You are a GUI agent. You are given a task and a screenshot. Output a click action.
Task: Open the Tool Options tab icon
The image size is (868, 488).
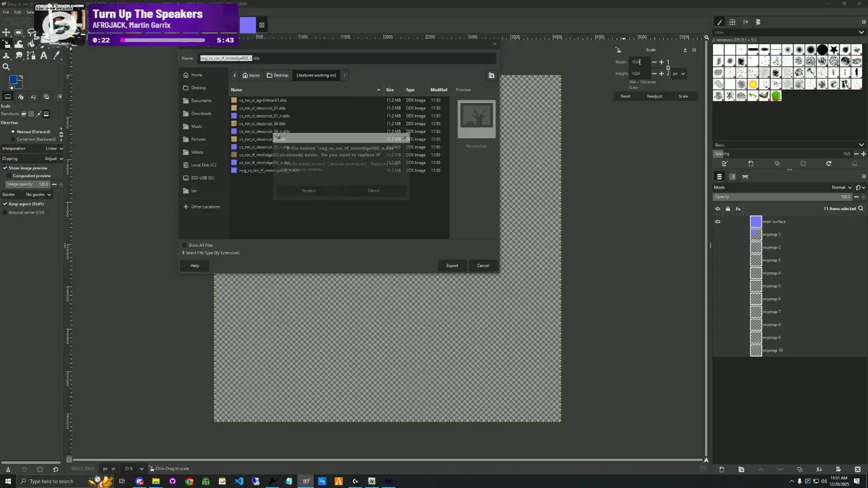tap(7, 96)
